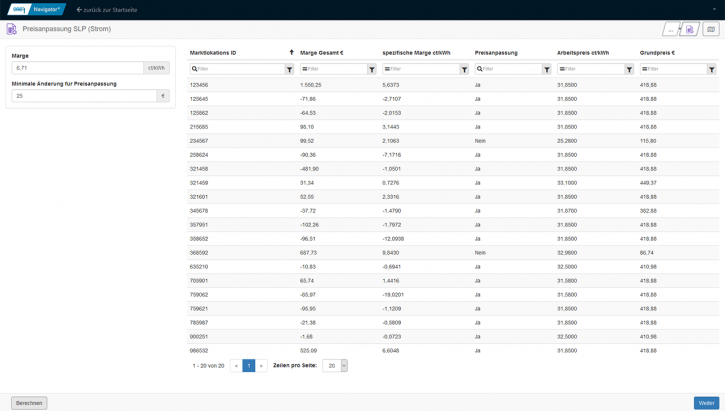Sort by spezifische Marge ct/kWh header

416,53
